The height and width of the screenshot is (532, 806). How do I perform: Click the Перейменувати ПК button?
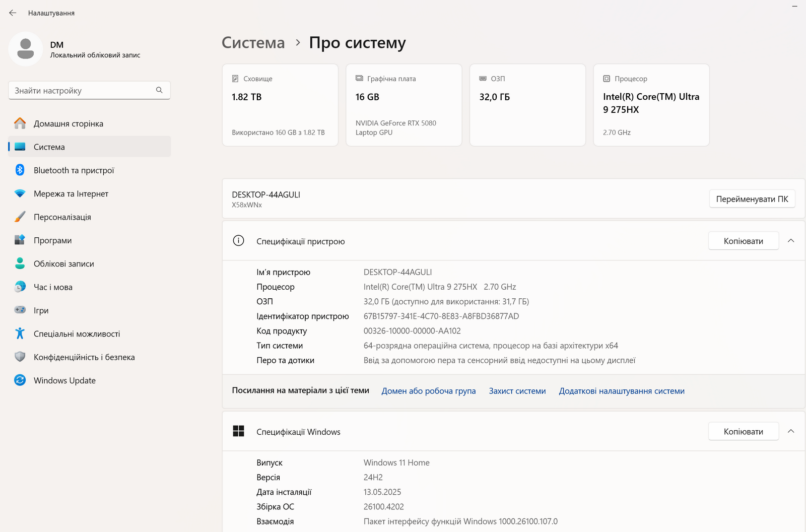click(x=752, y=199)
